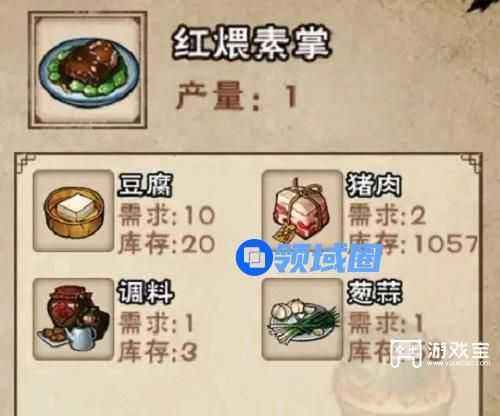The width and height of the screenshot is (500, 416).
Task: Tap the 红煨素掌 dish icon
Action: 88,70
